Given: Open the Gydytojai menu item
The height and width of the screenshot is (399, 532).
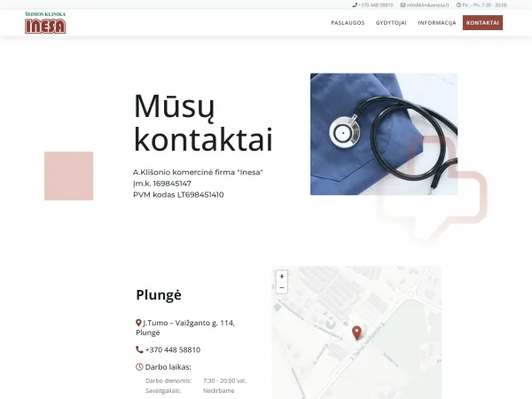Looking at the screenshot, I should click(391, 23).
